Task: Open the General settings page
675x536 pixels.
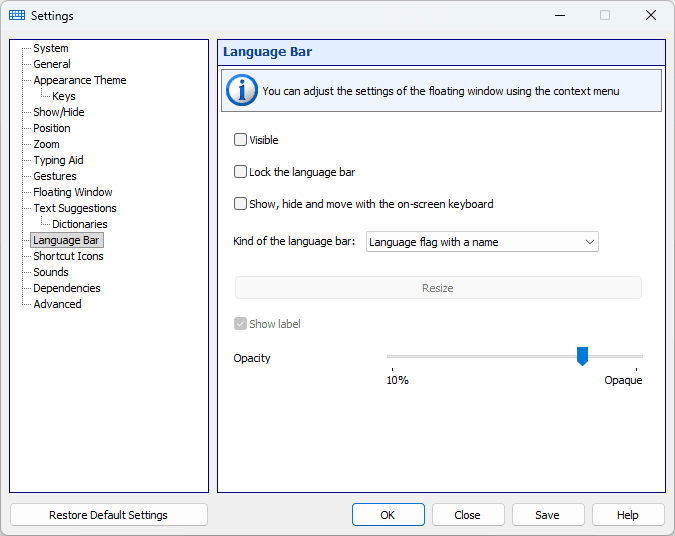Action: (x=52, y=64)
